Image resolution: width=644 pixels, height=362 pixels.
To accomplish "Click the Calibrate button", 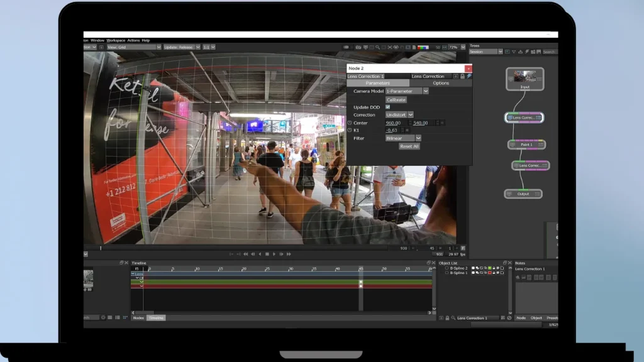I will tap(396, 100).
